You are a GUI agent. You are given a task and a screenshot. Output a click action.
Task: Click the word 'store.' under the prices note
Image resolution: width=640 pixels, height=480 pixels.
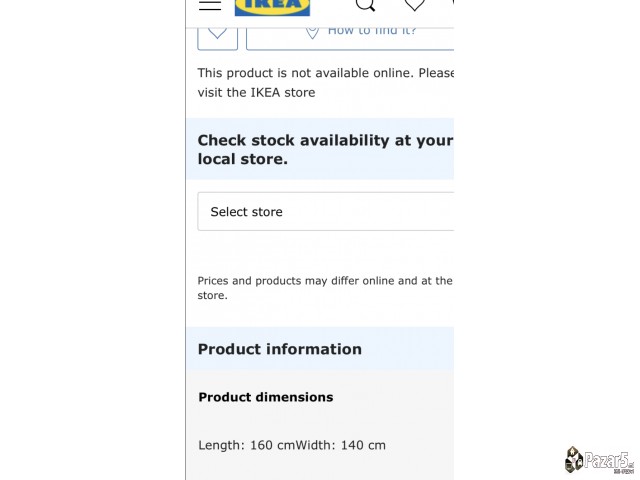pyautogui.click(x=212, y=295)
